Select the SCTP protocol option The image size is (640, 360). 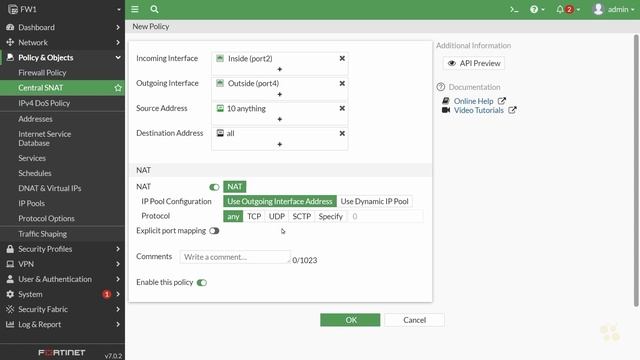(302, 216)
